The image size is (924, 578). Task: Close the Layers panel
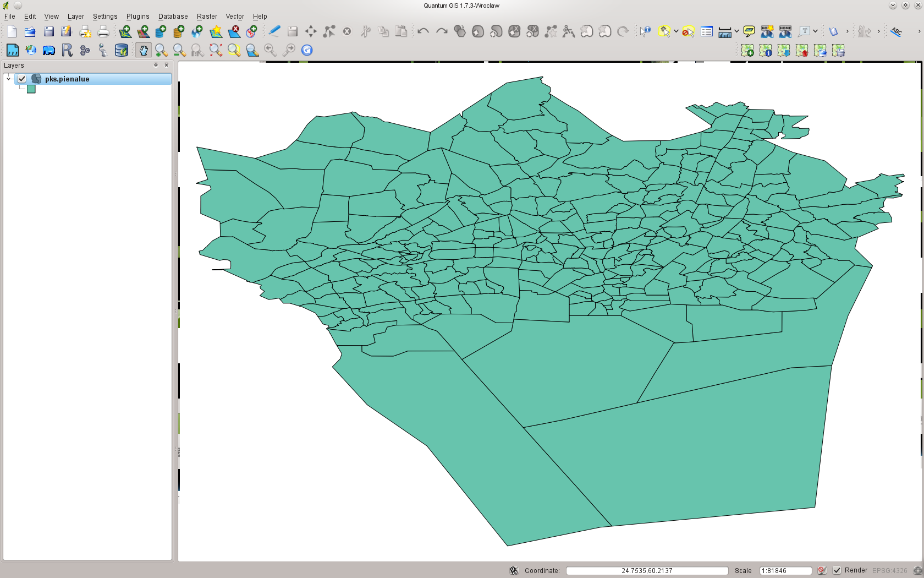[167, 65]
